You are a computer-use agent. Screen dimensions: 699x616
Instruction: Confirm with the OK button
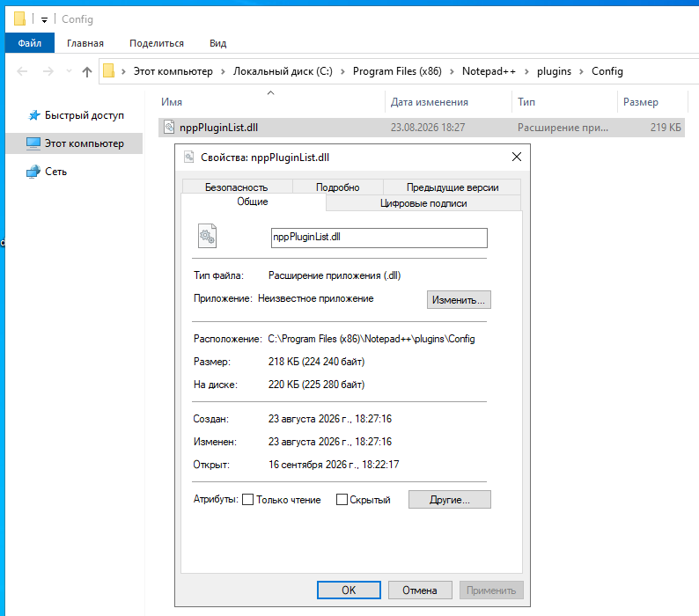(x=349, y=590)
